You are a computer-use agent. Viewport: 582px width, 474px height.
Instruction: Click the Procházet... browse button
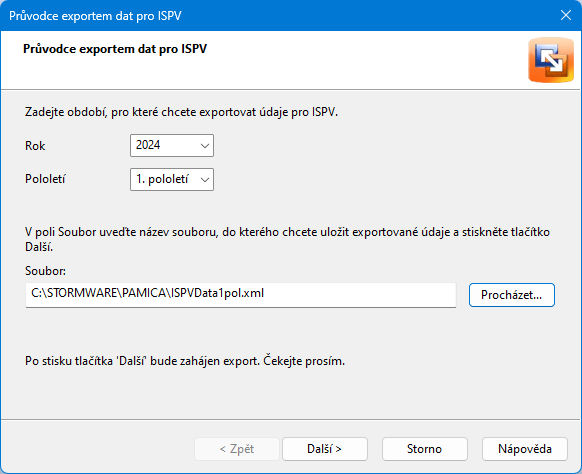click(x=511, y=295)
